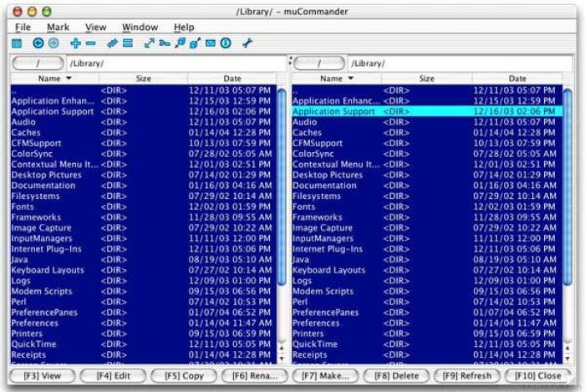Click the [F8] Delete button

point(396,376)
